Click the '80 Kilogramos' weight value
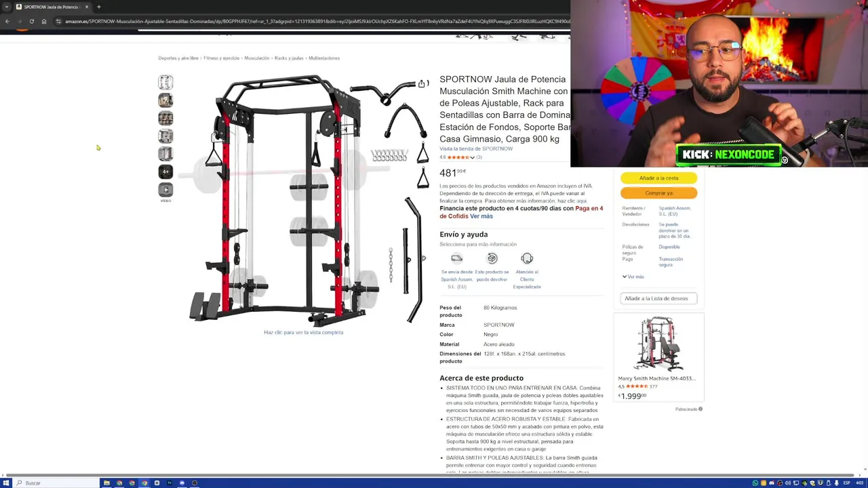 [x=500, y=308]
